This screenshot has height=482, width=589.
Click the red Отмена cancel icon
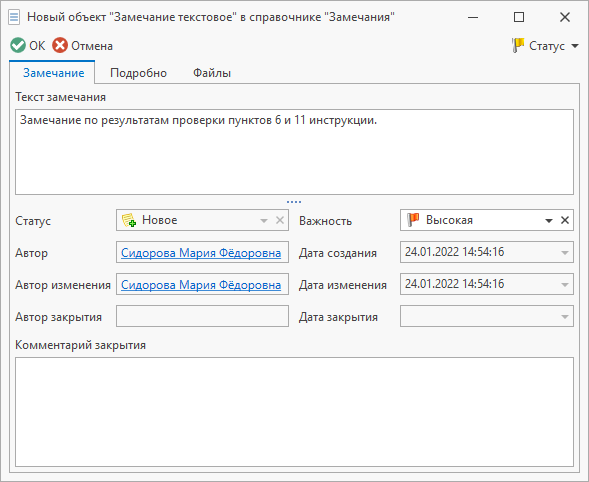coord(60,45)
